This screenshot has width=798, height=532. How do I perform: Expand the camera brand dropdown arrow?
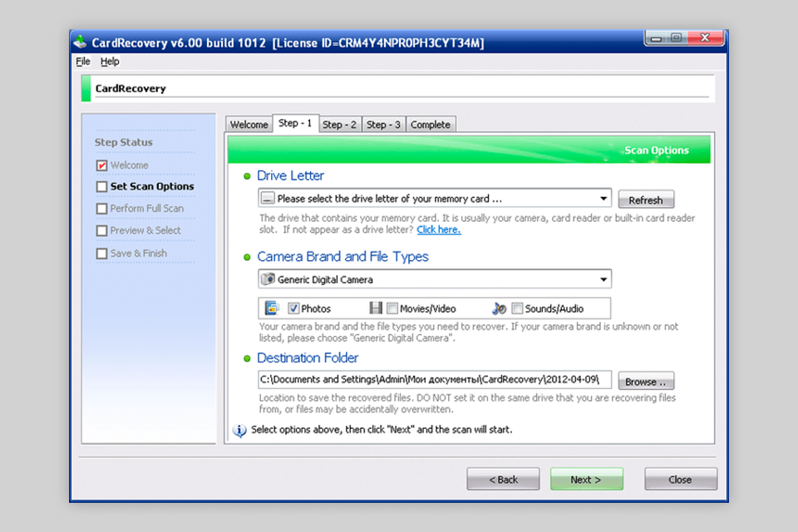point(603,279)
